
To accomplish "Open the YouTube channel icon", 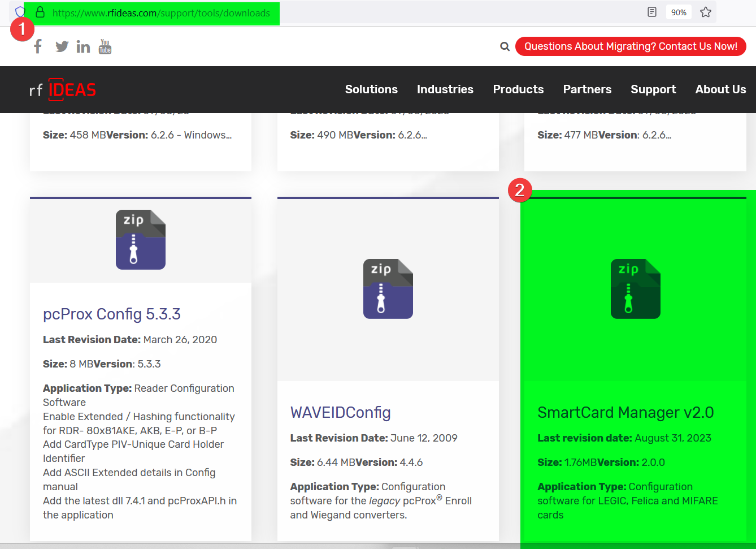I will click(x=105, y=46).
